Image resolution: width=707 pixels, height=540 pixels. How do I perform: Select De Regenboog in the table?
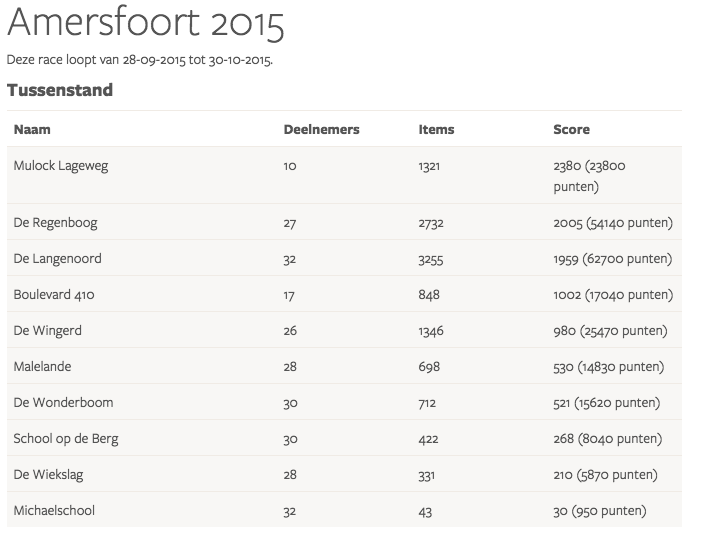coord(55,223)
